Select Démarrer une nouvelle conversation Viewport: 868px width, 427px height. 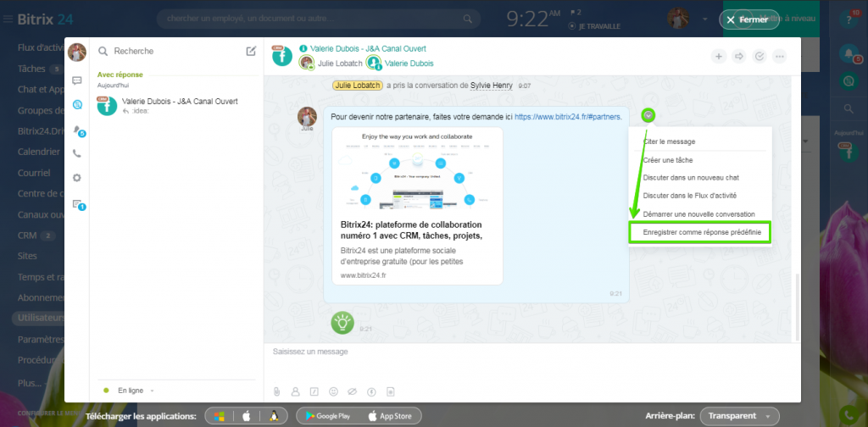click(x=698, y=214)
